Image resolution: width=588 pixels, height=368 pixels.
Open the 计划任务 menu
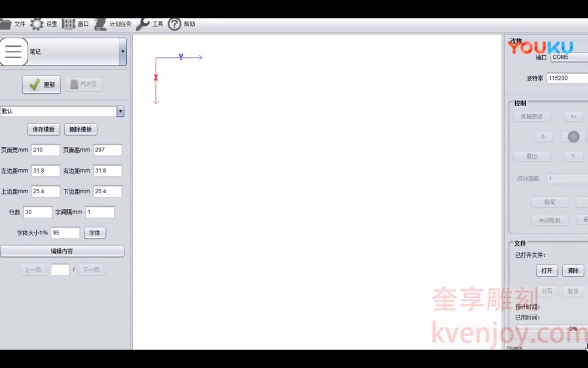pyautogui.click(x=120, y=24)
